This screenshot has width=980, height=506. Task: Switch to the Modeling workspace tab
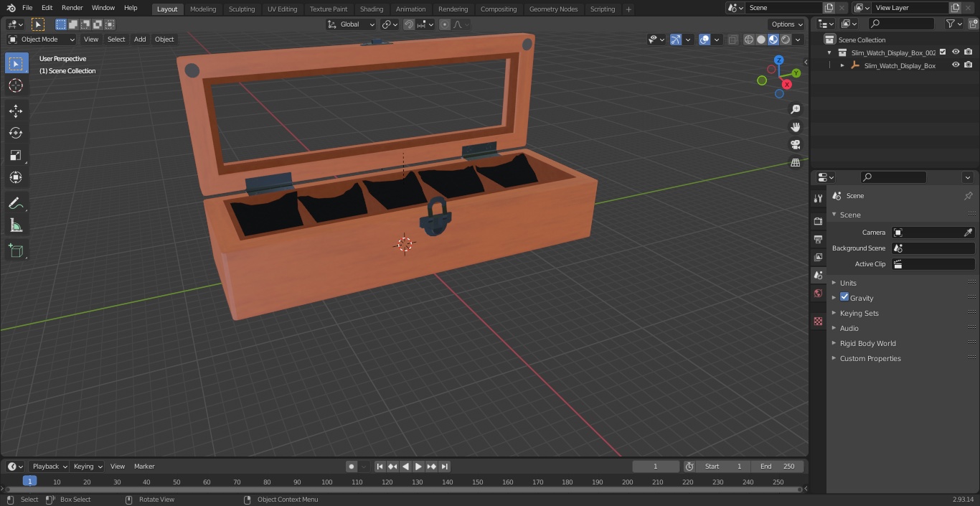[x=203, y=9]
